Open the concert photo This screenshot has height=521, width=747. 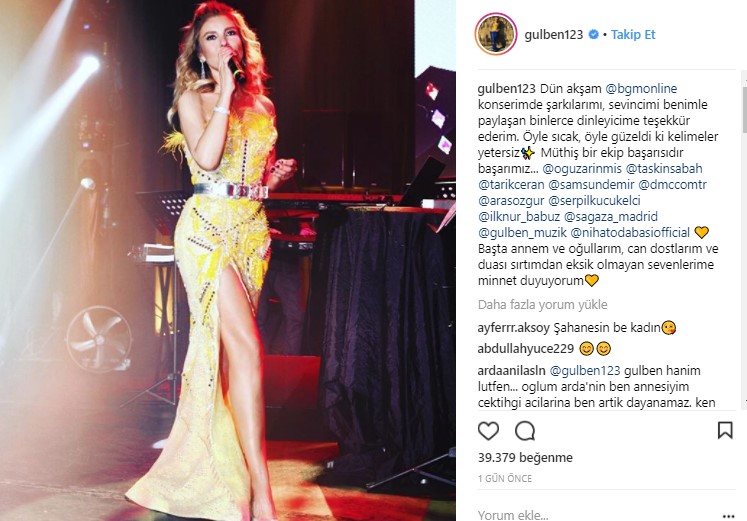(x=228, y=260)
